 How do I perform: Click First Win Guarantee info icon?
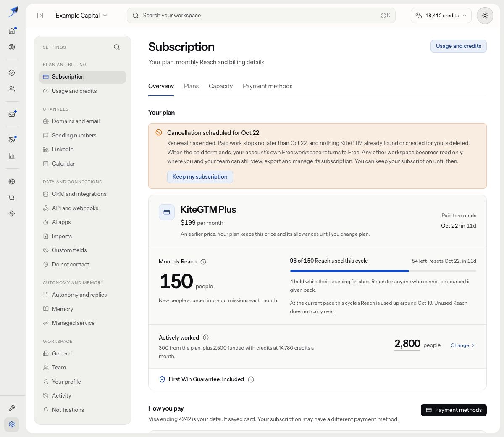(x=251, y=379)
